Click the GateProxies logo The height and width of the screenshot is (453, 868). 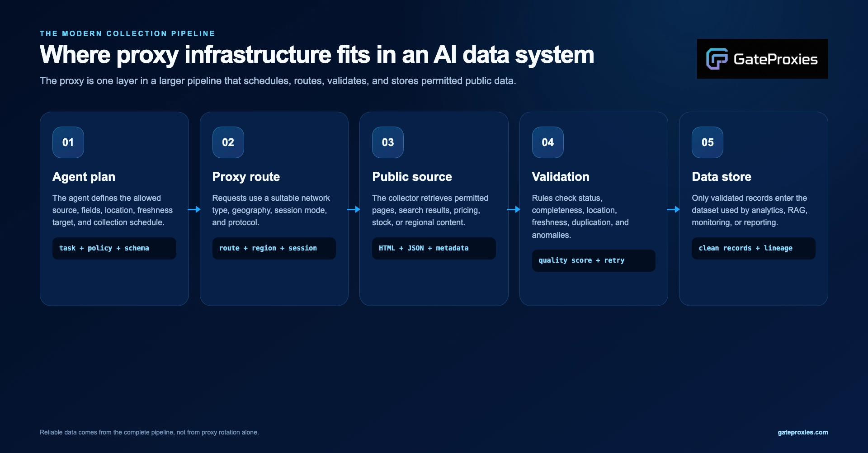tap(762, 59)
